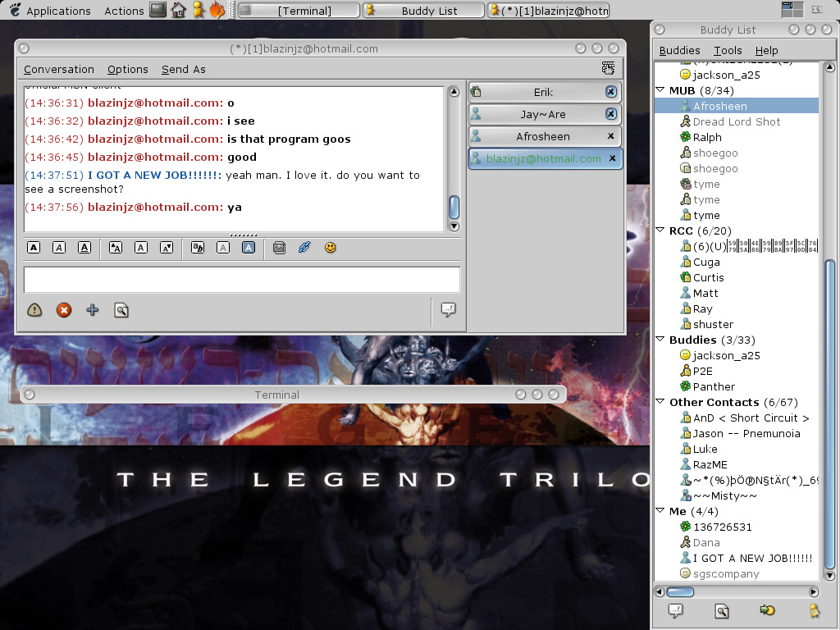Open the Actions menu
Screen dimensions: 840x630
[x=125, y=11]
